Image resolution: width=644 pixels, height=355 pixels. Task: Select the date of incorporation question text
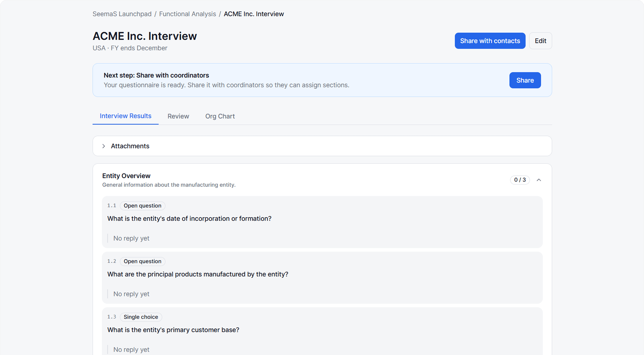pos(189,219)
